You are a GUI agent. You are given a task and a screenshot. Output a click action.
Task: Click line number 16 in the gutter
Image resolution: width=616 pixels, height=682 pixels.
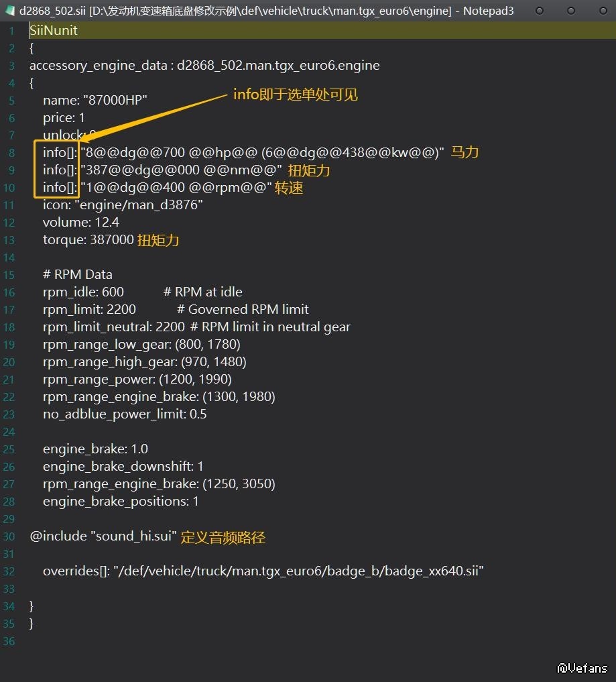(9, 292)
